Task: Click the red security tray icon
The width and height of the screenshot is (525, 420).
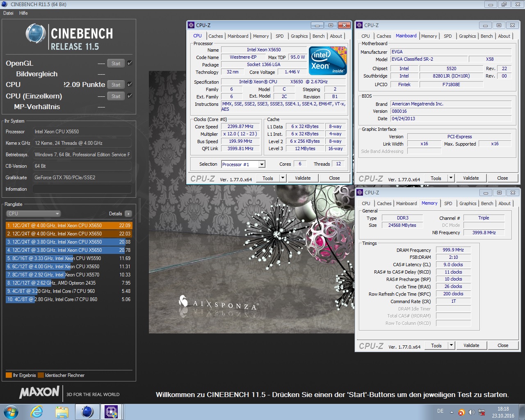Action: [x=461, y=412]
